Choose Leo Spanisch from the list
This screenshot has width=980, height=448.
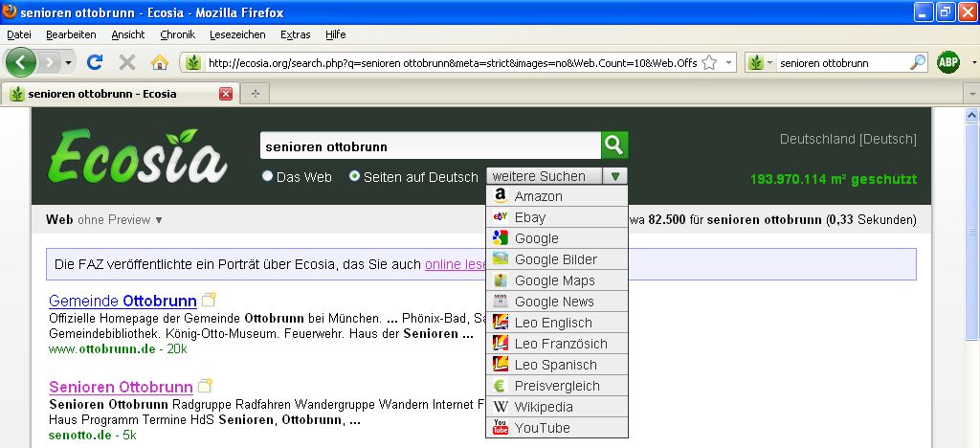[x=557, y=365]
